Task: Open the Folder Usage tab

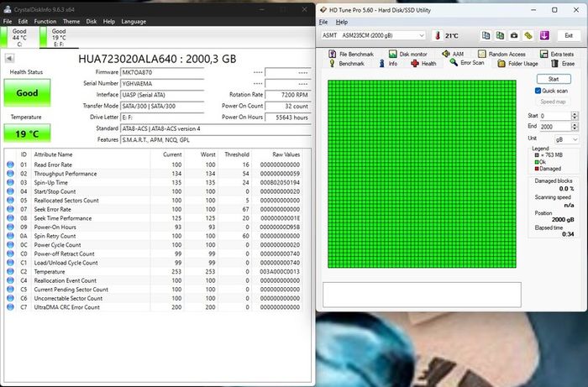Action: [x=517, y=63]
